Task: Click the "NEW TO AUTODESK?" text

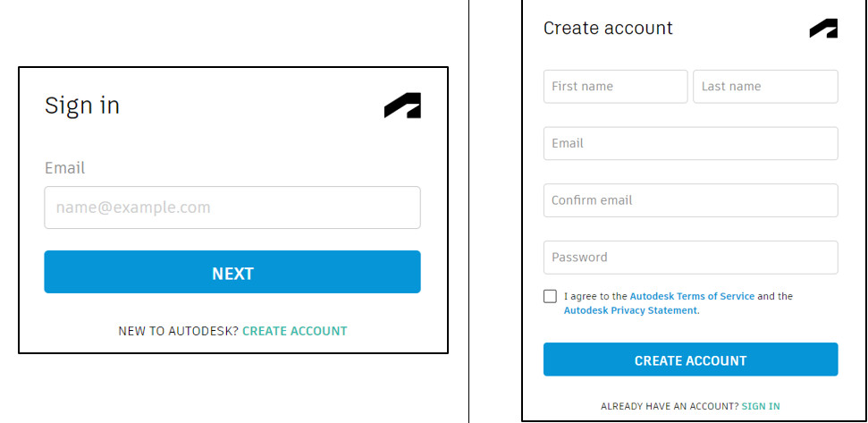Action: (178, 331)
